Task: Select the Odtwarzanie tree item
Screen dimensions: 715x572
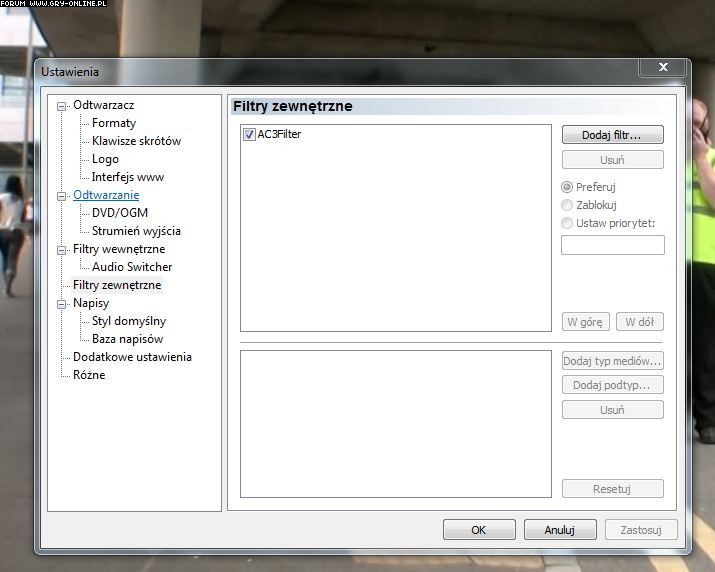Action: click(x=106, y=195)
